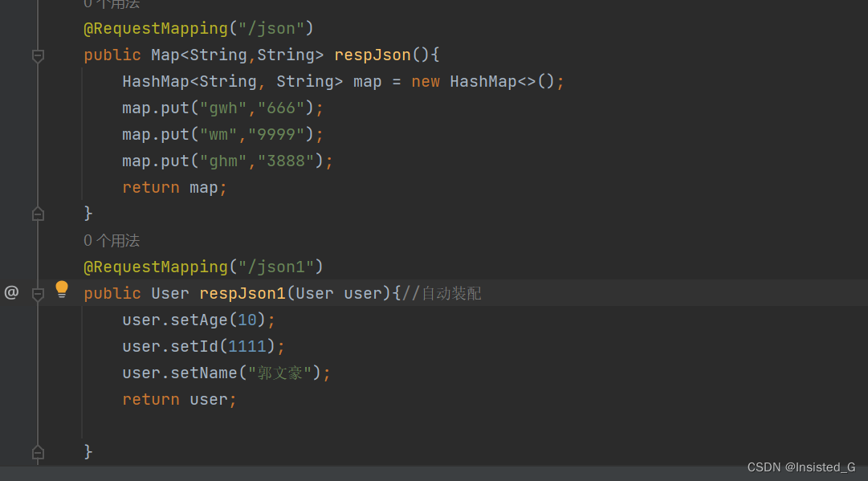This screenshot has width=868, height=481.
Task: Collapse the respJson method with its gutter arrow
Action: click(x=38, y=55)
